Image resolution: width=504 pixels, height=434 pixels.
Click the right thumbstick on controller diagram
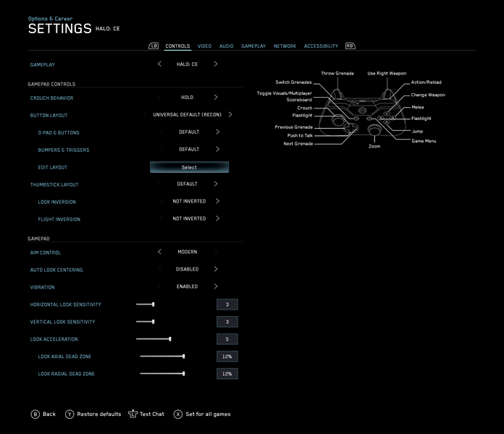pos(374,129)
